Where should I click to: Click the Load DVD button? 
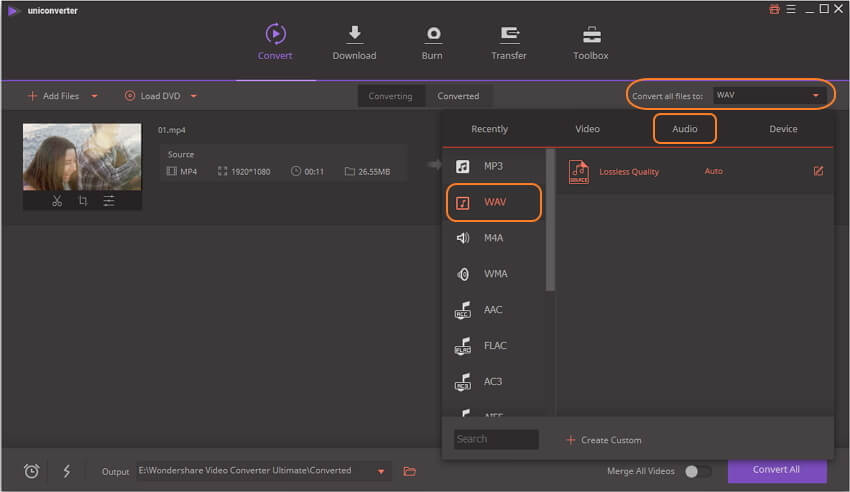point(152,96)
